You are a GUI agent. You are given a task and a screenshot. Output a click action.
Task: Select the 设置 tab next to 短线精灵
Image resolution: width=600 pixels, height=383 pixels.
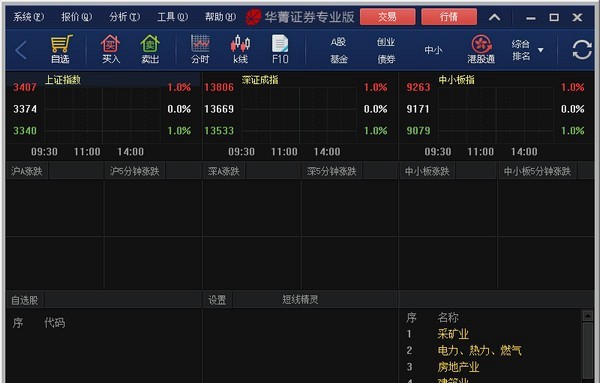(217, 300)
